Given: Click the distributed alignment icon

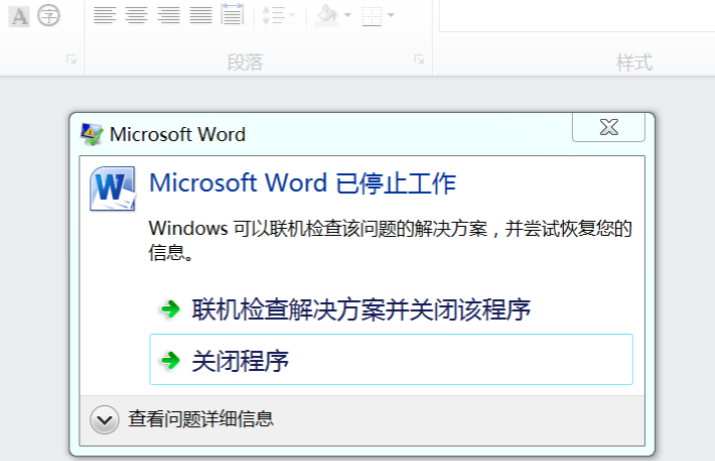Looking at the screenshot, I should [x=232, y=14].
